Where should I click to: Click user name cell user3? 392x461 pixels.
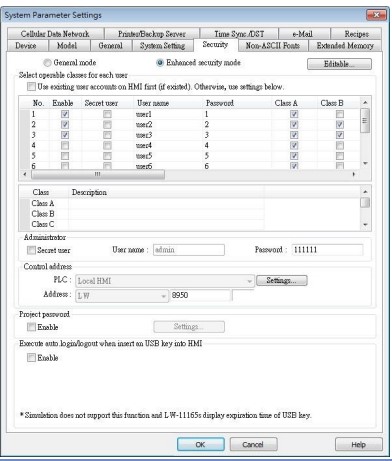pos(168,135)
